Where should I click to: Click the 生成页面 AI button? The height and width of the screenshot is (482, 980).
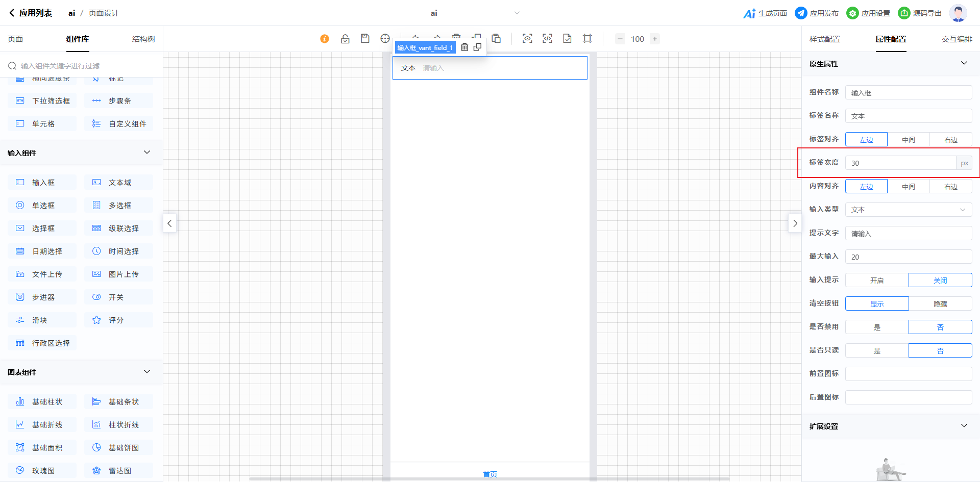pyautogui.click(x=765, y=13)
